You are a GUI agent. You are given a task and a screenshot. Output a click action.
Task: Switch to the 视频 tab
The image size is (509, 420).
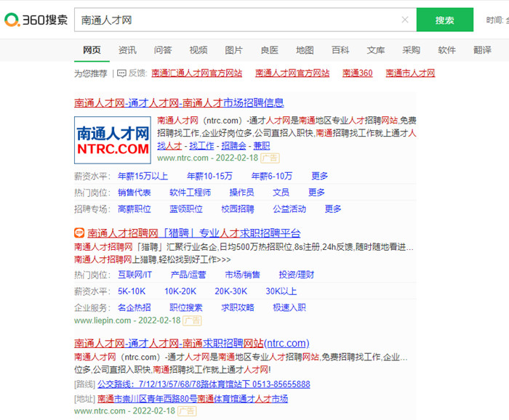coord(199,50)
